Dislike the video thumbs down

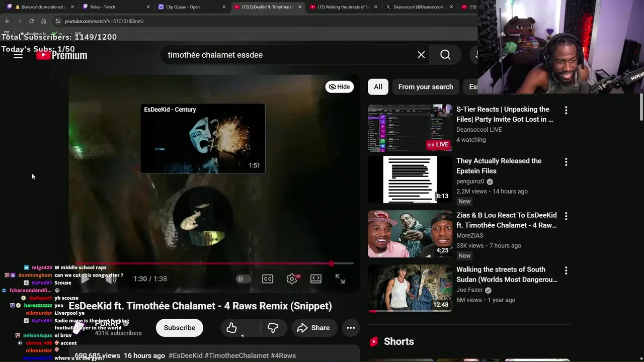click(273, 328)
